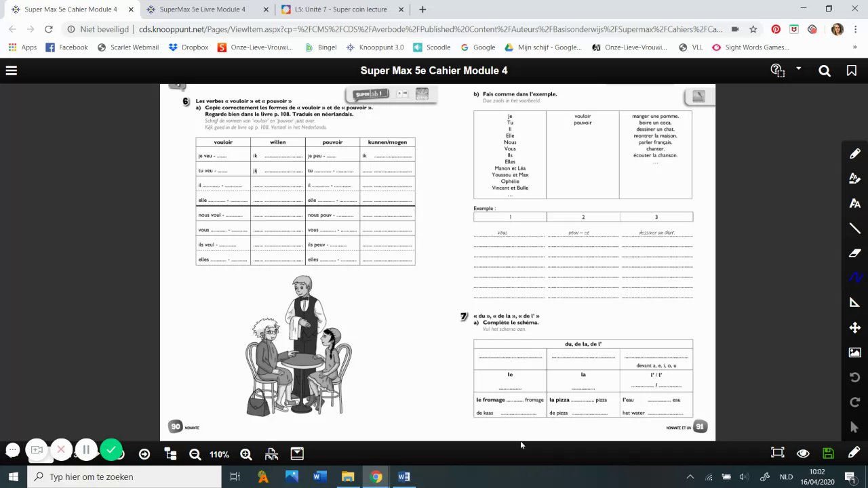The height and width of the screenshot is (488, 868).
Task: Cancel recording with the X button
Action: click(61, 450)
